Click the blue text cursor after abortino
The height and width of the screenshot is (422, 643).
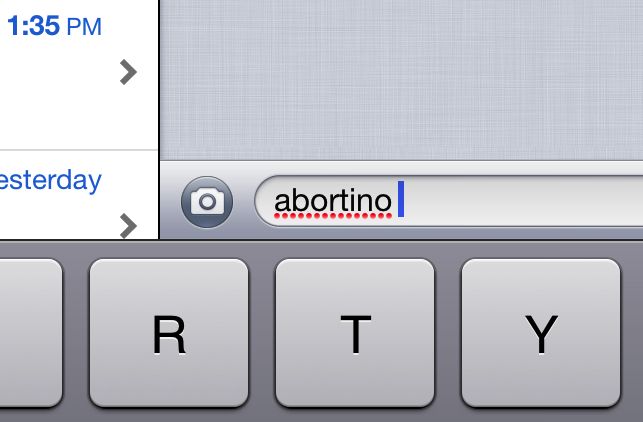401,199
